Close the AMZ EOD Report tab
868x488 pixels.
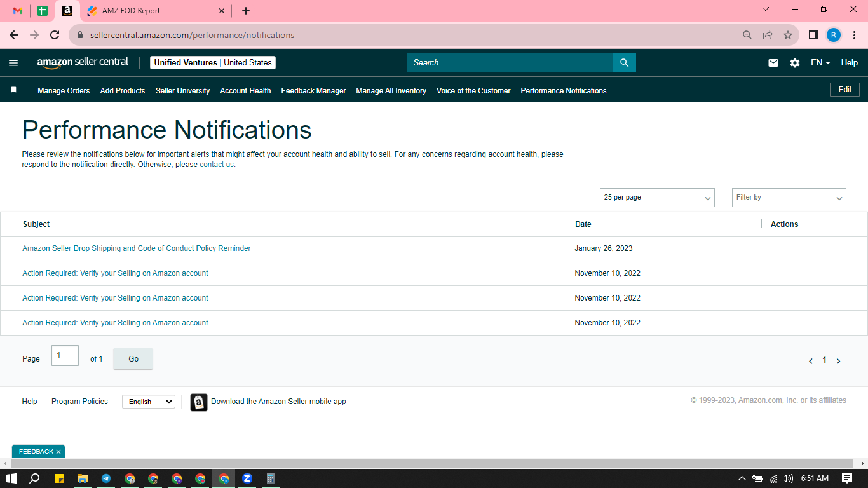(x=222, y=11)
